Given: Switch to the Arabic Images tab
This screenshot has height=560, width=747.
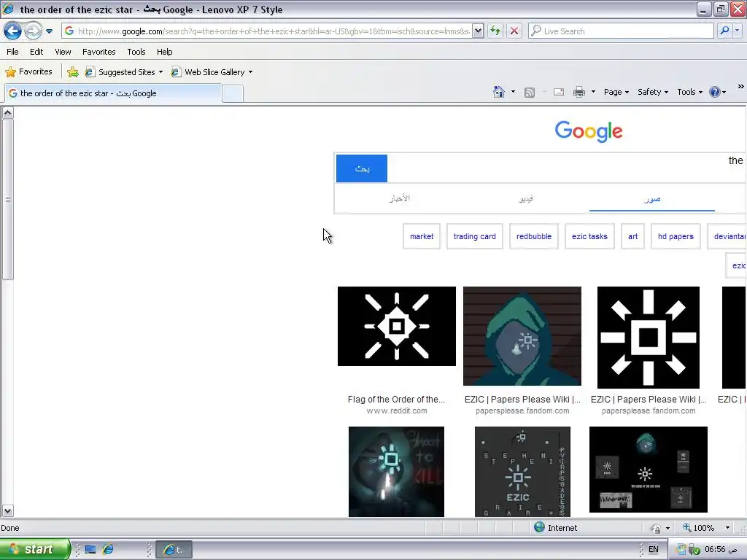Looking at the screenshot, I should (x=651, y=198).
